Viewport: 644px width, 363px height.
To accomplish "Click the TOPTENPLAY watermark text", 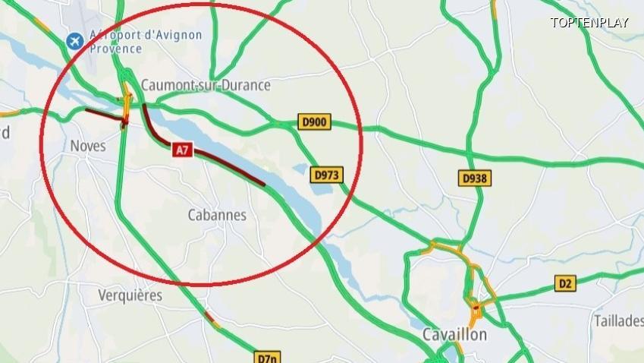I will 589,23.
